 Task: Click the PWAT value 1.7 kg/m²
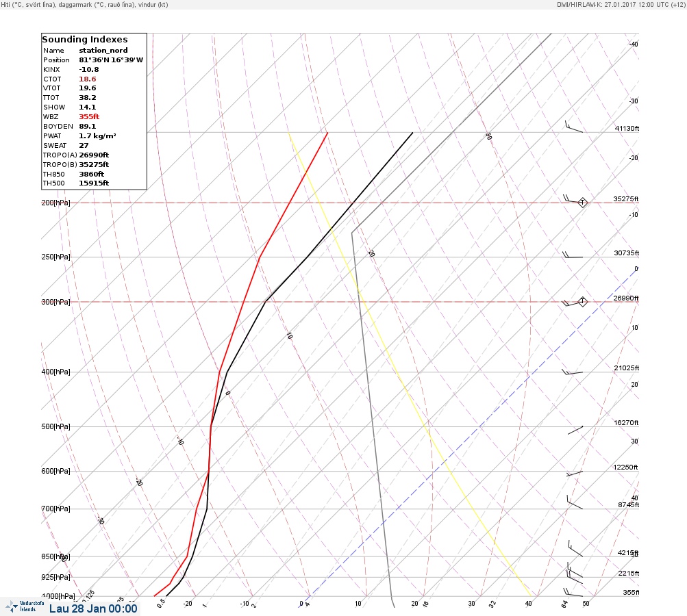click(97, 136)
